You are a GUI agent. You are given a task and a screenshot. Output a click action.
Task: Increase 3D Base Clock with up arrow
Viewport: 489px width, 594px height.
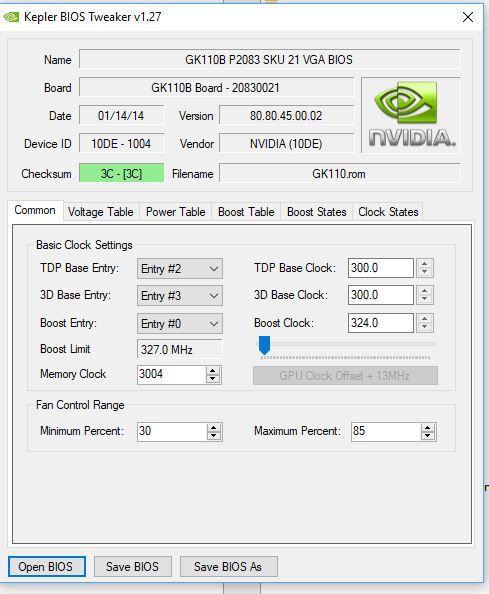pos(425,291)
